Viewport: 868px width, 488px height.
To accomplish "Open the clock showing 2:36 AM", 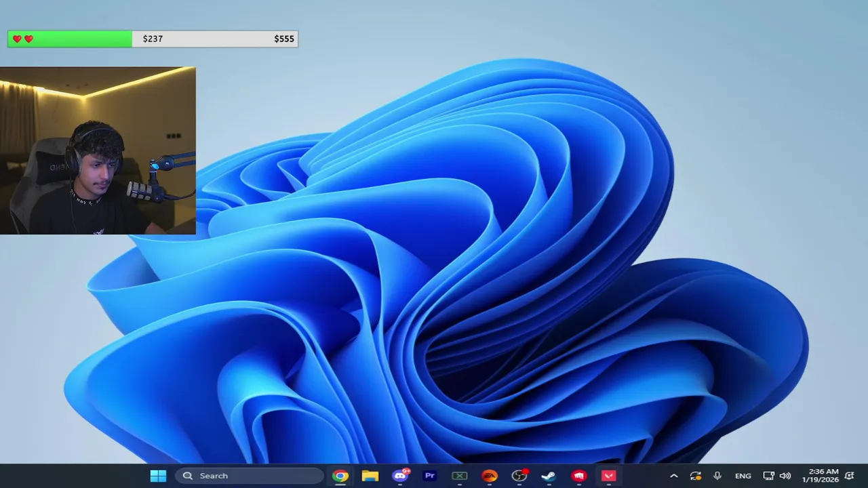I will [821, 476].
